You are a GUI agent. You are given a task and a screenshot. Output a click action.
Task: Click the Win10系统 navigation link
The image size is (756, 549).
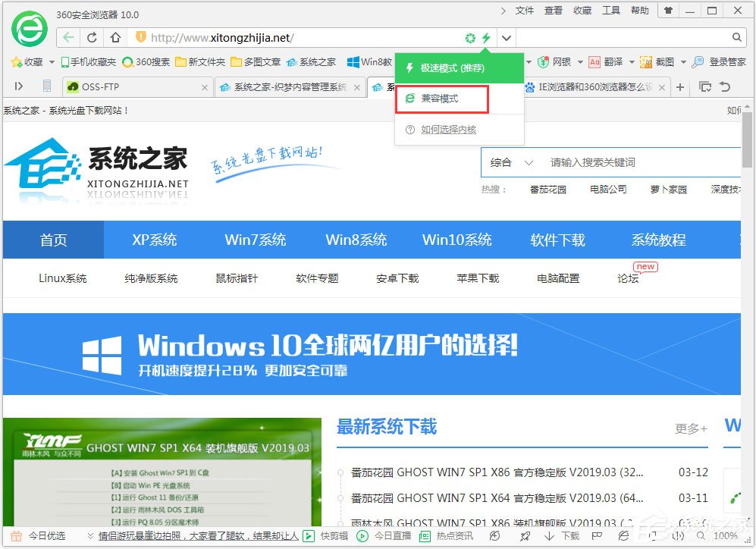pos(456,239)
